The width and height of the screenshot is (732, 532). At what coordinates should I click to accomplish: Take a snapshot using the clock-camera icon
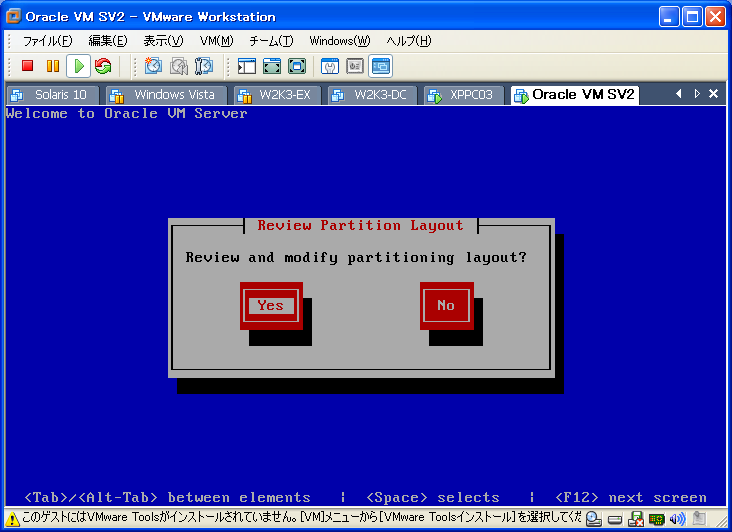point(153,66)
